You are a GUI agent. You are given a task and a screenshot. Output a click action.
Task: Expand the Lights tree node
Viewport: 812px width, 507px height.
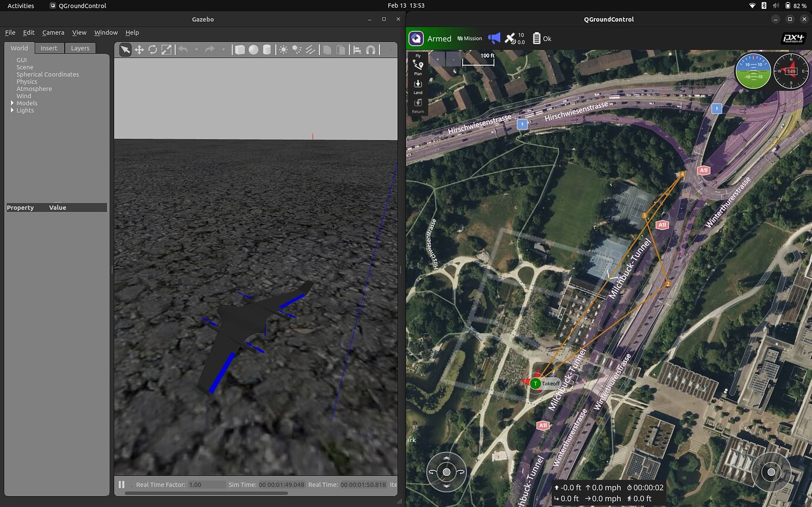12,111
